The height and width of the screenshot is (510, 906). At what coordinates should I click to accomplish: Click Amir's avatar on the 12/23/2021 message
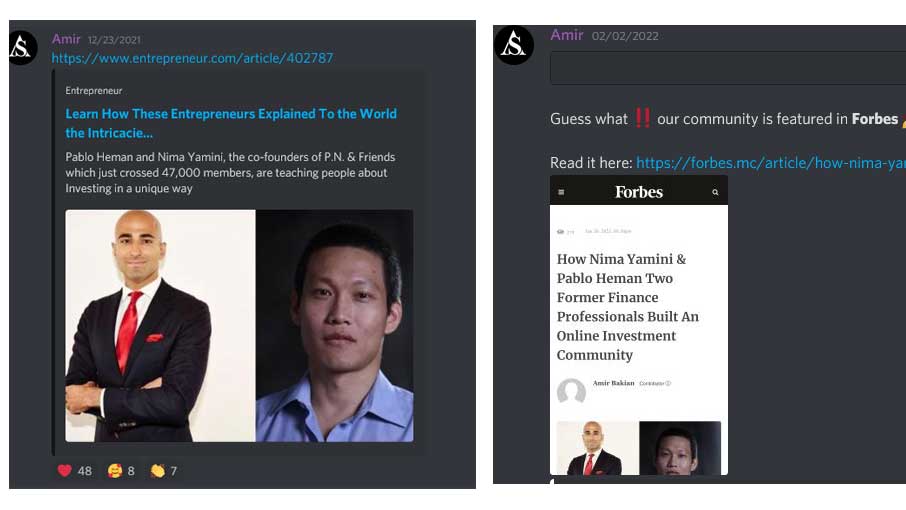23,47
